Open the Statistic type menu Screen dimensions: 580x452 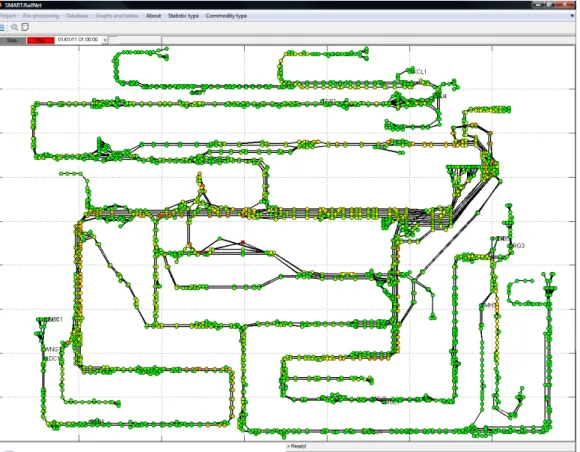point(183,16)
